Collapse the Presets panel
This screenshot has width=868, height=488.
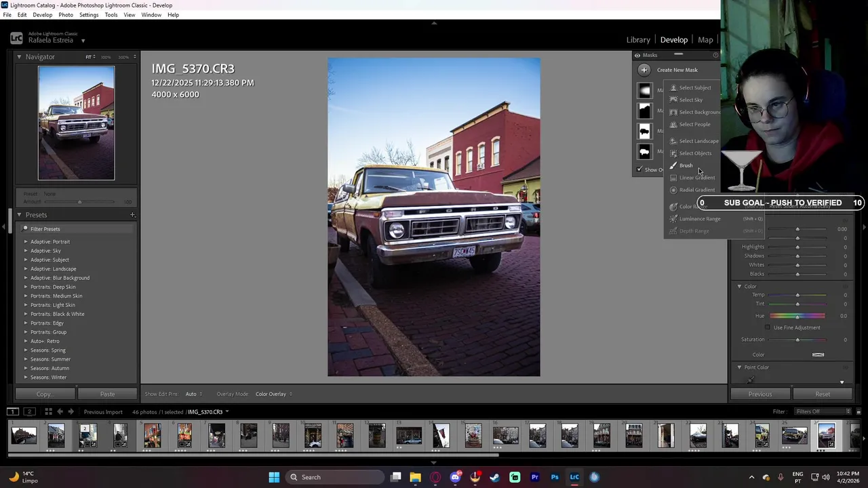(x=19, y=215)
